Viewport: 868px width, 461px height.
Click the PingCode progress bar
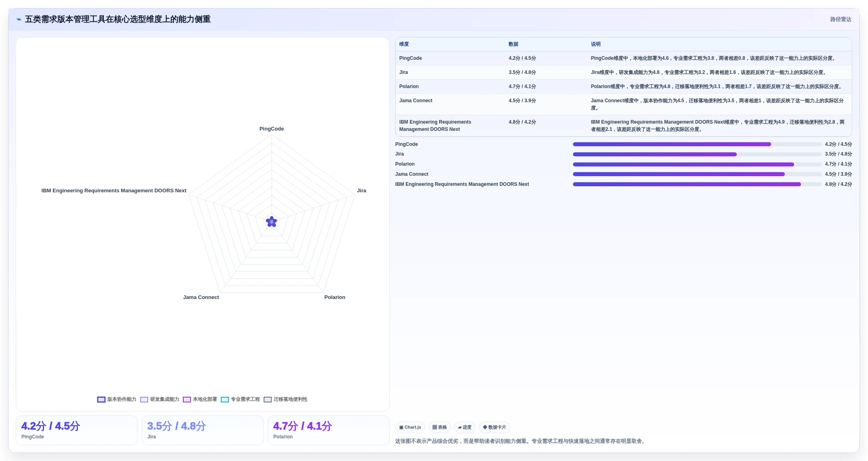[x=697, y=144]
